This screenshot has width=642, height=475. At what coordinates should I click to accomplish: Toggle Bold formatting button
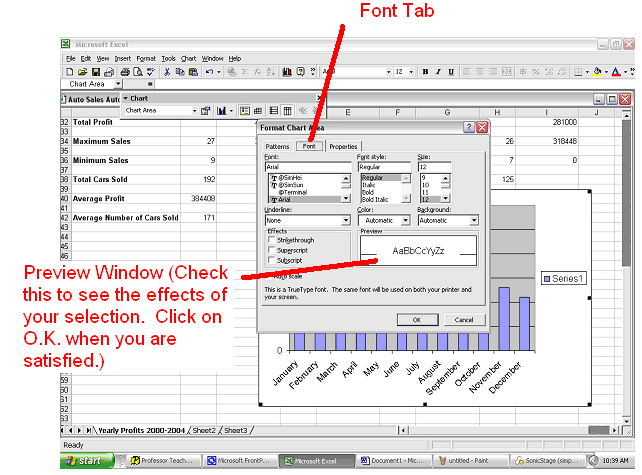click(425, 72)
